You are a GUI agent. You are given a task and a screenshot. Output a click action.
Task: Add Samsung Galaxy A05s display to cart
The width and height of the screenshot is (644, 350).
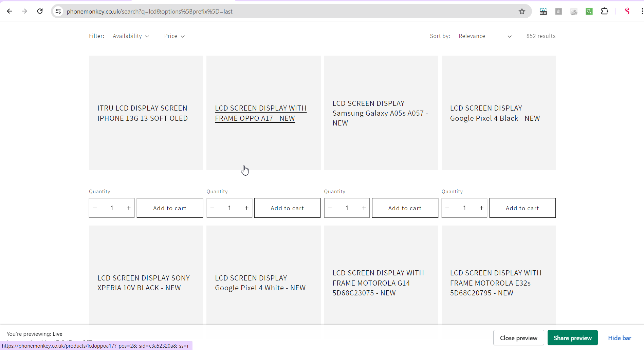tap(405, 208)
